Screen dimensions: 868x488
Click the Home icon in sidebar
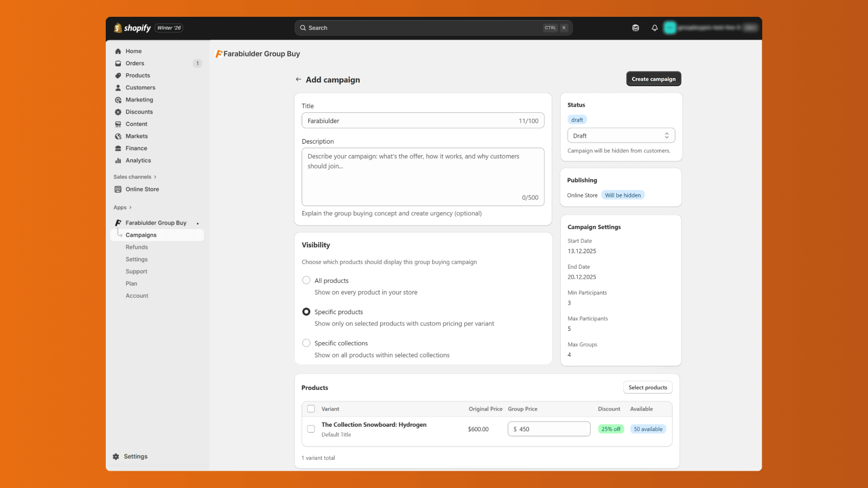(118, 52)
